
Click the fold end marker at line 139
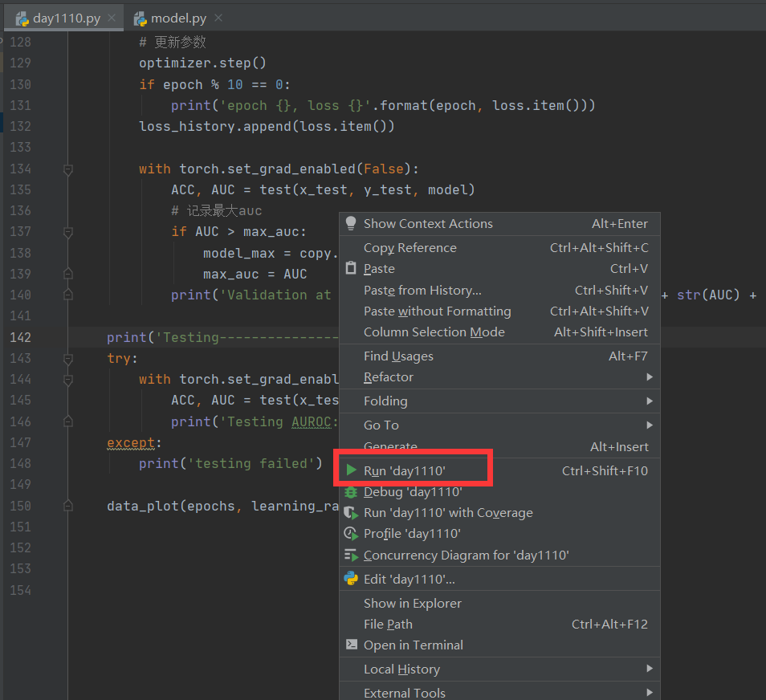[x=68, y=274]
